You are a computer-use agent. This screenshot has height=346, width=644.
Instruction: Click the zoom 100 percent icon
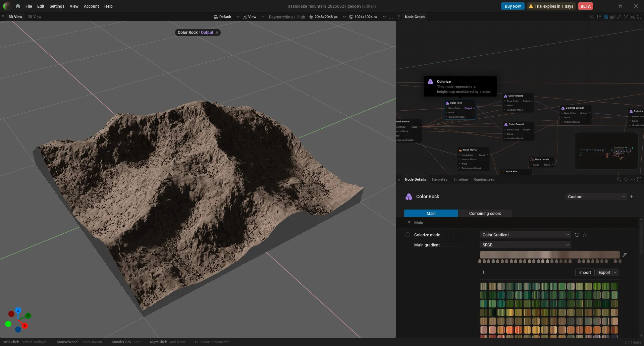pos(633,17)
